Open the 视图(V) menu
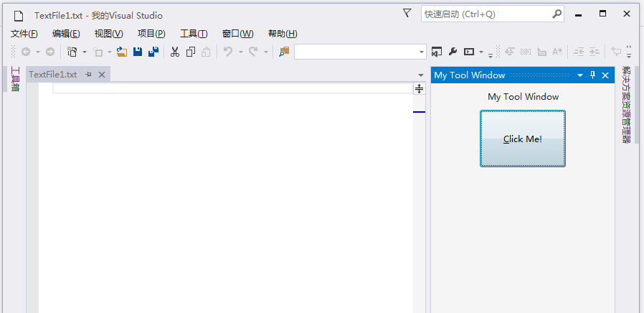This screenshot has width=644, height=313. point(108,34)
